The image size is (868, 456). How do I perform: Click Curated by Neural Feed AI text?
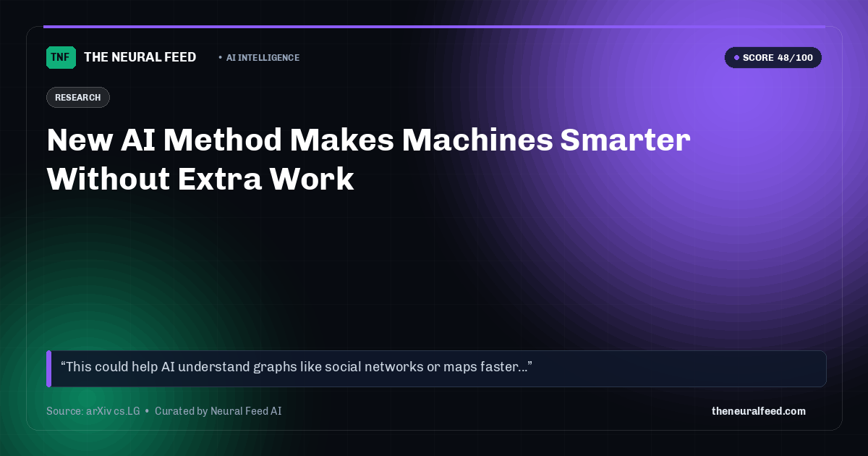click(218, 411)
